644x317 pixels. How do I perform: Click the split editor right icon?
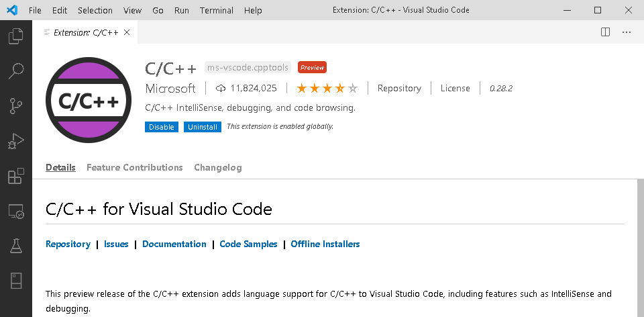click(605, 32)
